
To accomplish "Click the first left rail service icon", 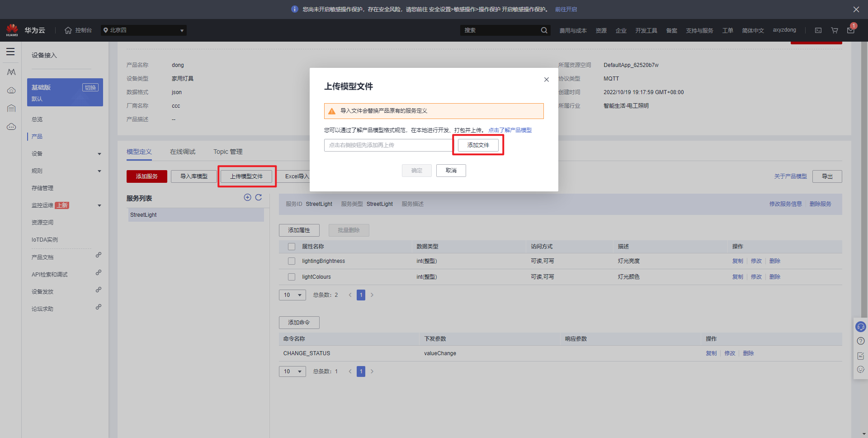I will (x=11, y=72).
